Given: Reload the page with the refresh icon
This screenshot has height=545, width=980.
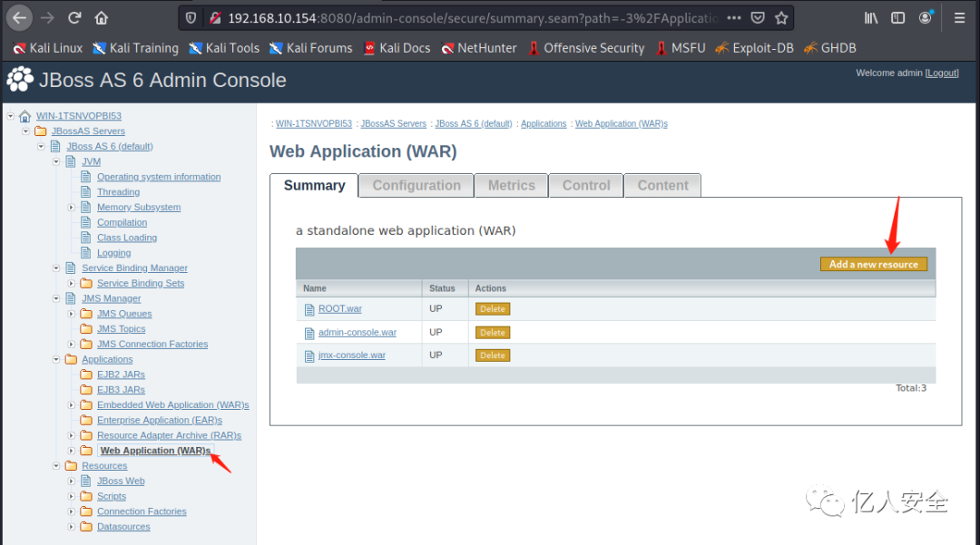Looking at the screenshot, I should (x=74, y=18).
